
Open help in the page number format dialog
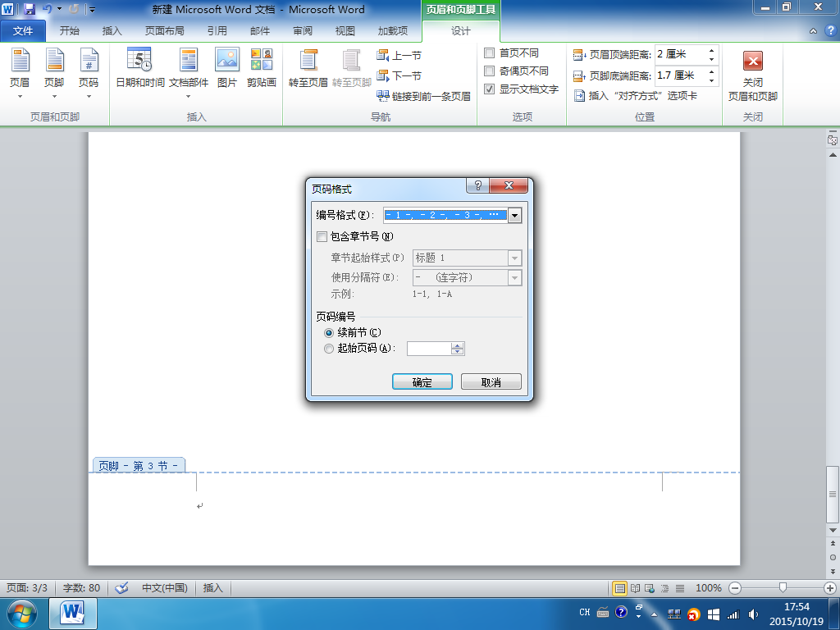(478, 185)
